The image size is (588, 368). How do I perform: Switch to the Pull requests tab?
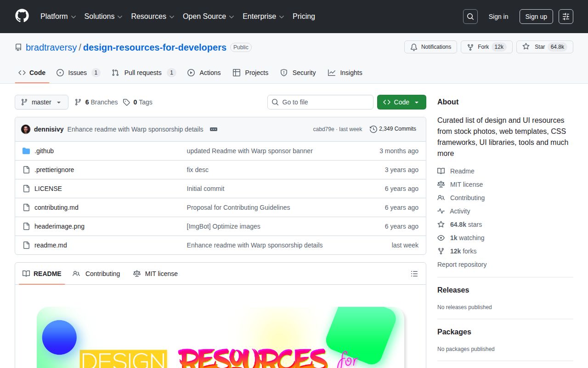[143, 72]
